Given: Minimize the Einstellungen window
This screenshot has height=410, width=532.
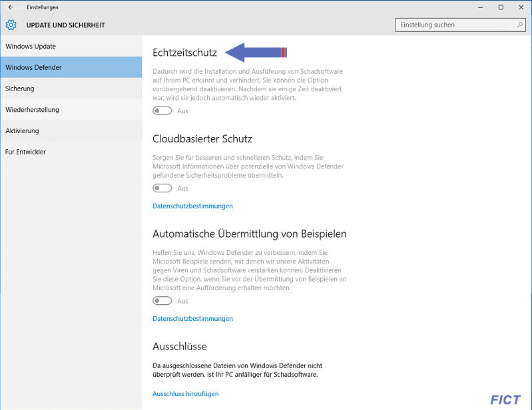Looking at the screenshot, I should pos(481,7).
